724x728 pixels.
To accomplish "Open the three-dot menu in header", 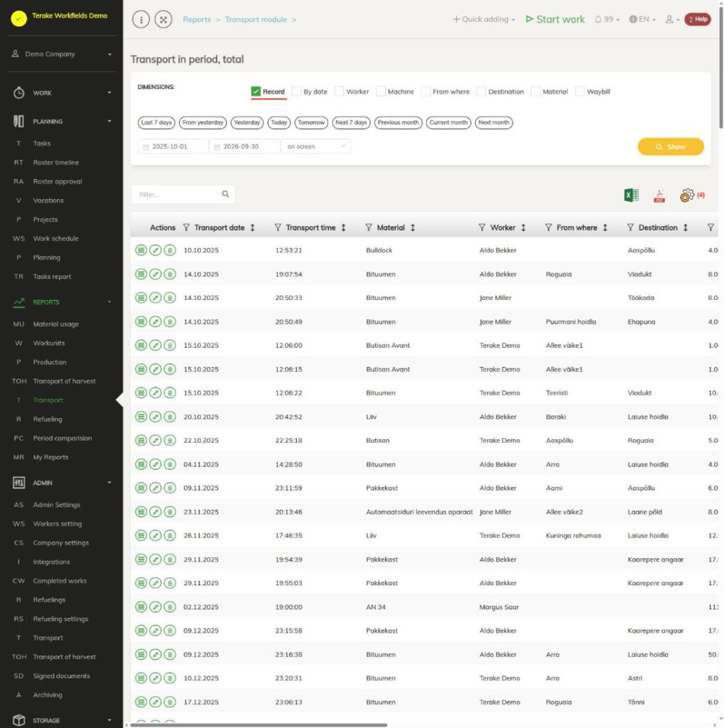I will pos(141,19).
